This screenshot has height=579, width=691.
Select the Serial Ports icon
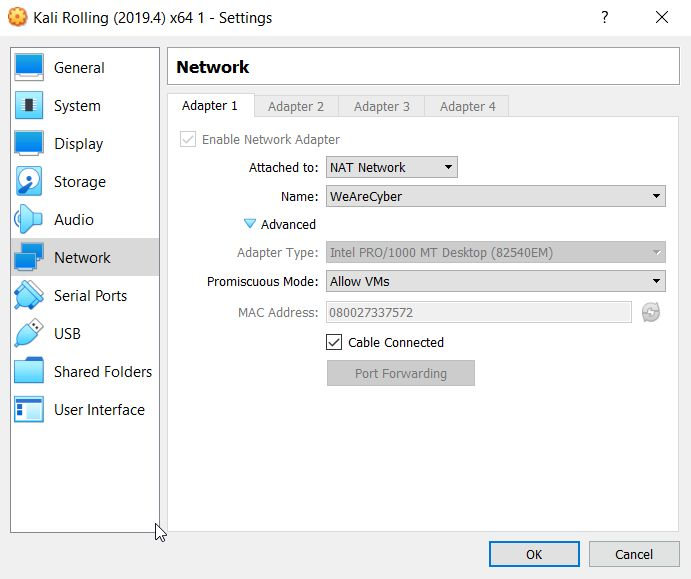click(x=29, y=295)
